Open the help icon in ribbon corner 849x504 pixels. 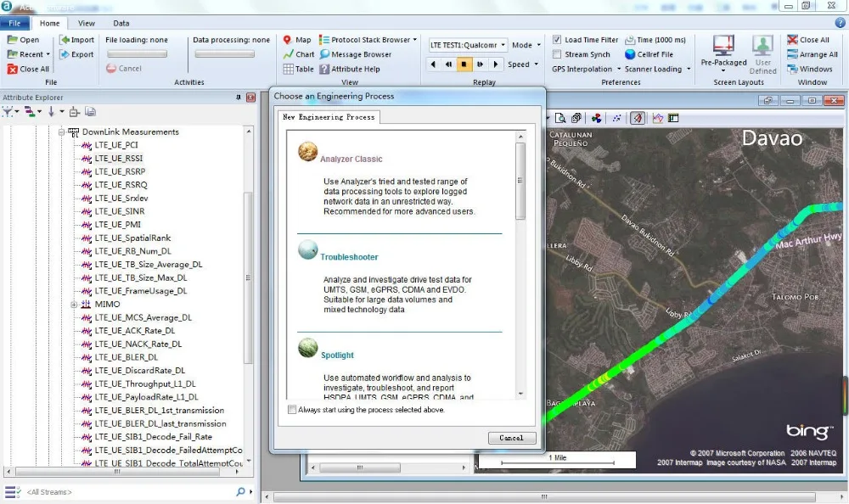840,23
